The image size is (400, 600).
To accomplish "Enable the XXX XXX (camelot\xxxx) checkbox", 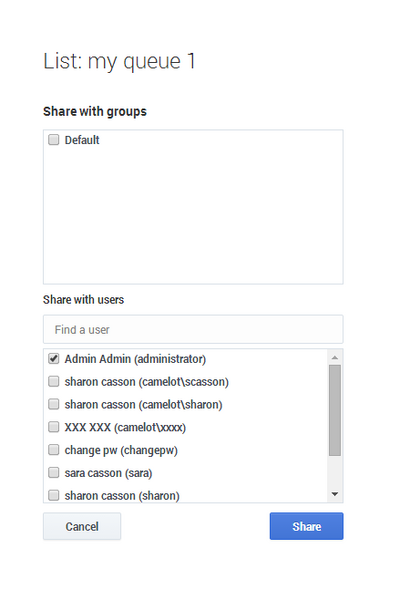I will click(x=54, y=427).
